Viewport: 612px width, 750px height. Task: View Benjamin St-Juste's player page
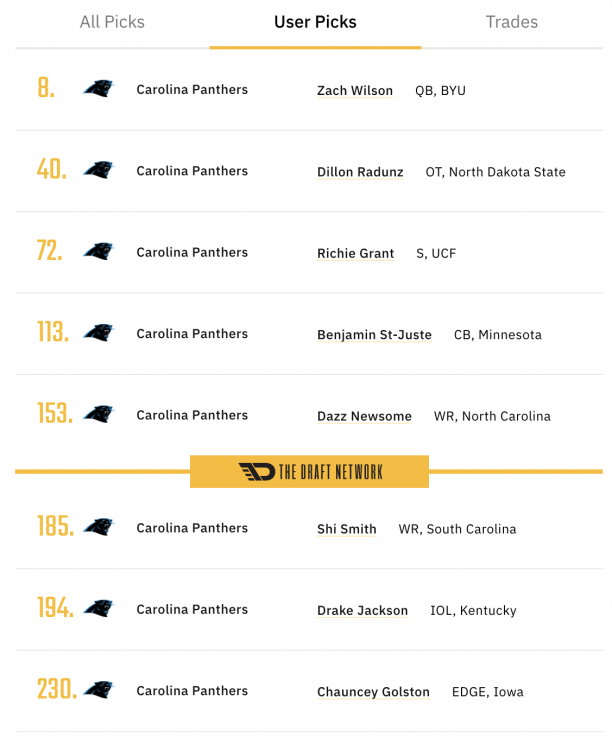[x=374, y=335]
